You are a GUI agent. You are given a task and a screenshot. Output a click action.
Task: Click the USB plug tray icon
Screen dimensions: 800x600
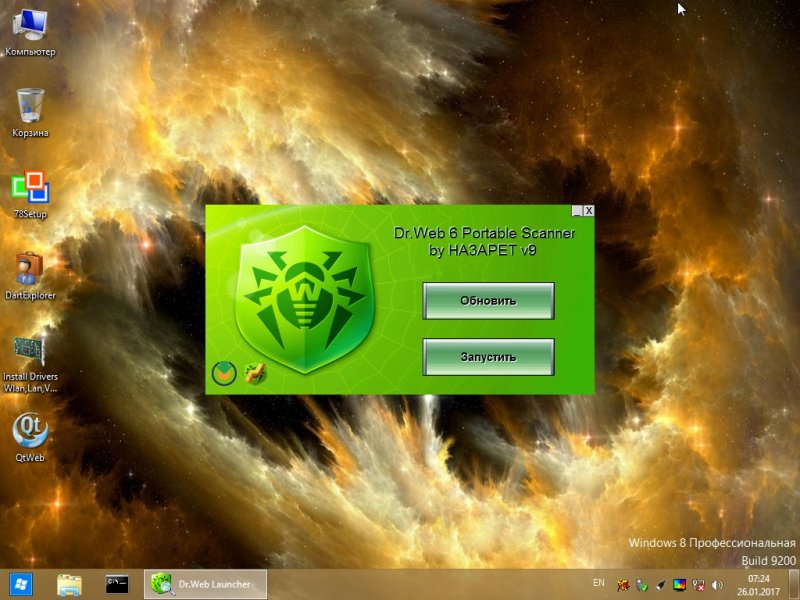(x=661, y=585)
